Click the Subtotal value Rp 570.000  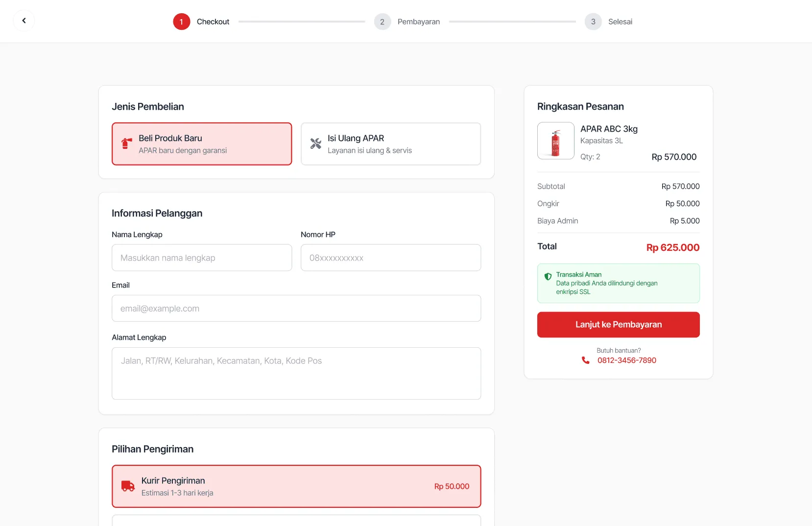coord(680,187)
